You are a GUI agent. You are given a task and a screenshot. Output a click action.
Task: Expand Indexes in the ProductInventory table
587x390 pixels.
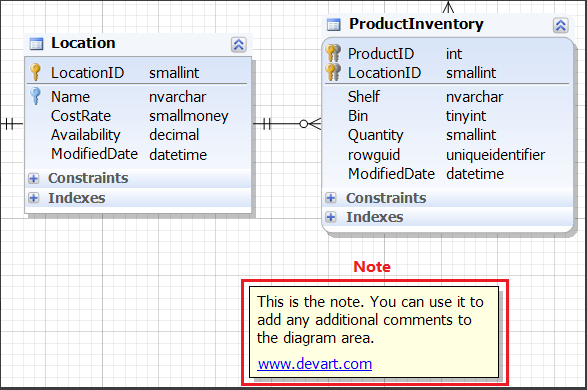pyautogui.click(x=331, y=217)
